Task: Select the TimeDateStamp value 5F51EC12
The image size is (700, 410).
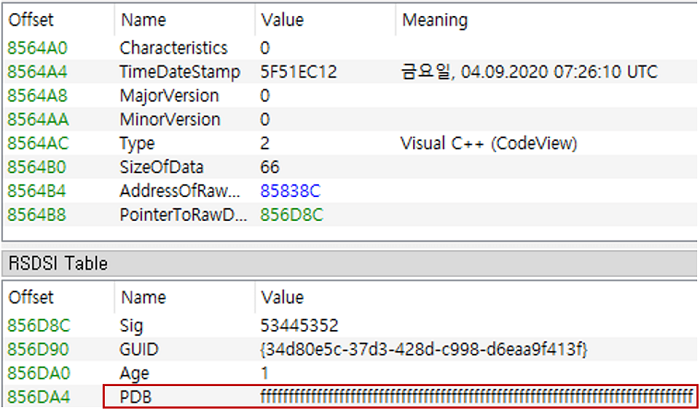Action: coord(298,71)
